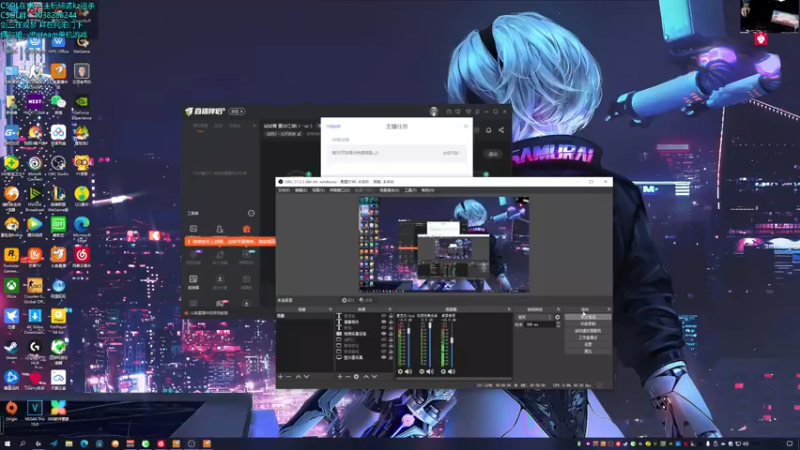Open the 场景集合(S) menu in OBS
This screenshot has width=800, height=450.
[389, 190]
